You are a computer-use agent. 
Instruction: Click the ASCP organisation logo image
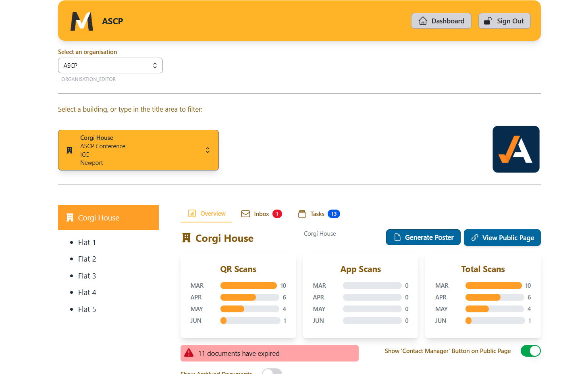tap(516, 149)
